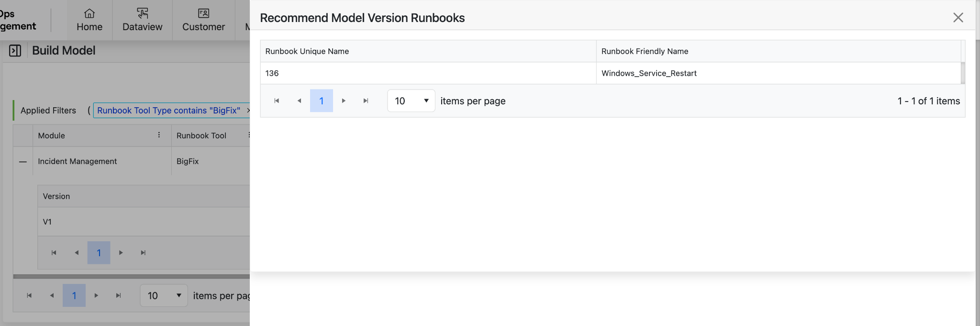Click the Runbook Tool Type BigFix filter link
Screen dimensions: 980x326
[x=168, y=110]
